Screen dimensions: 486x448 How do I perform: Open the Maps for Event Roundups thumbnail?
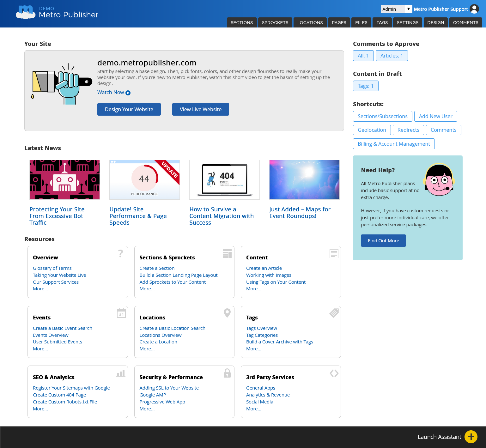[304, 180]
